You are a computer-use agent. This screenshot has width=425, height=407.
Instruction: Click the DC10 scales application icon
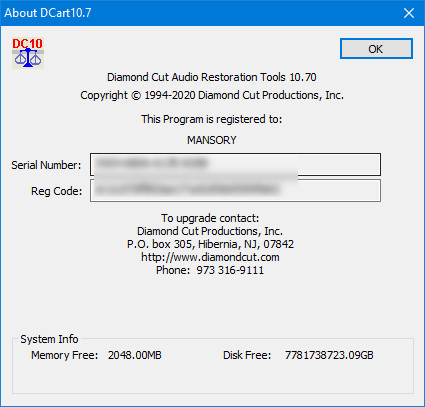pyautogui.click(x=28, y=53)
